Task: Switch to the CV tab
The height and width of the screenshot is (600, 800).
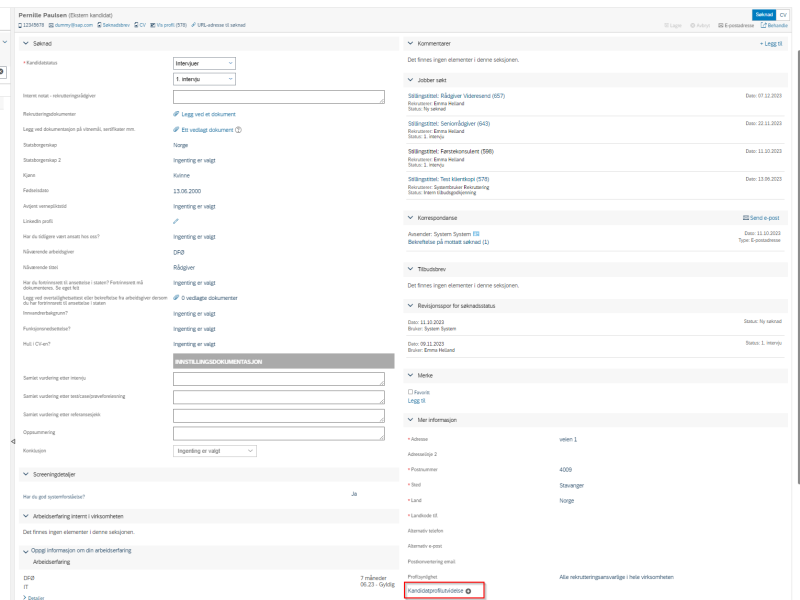Action: 783,15
